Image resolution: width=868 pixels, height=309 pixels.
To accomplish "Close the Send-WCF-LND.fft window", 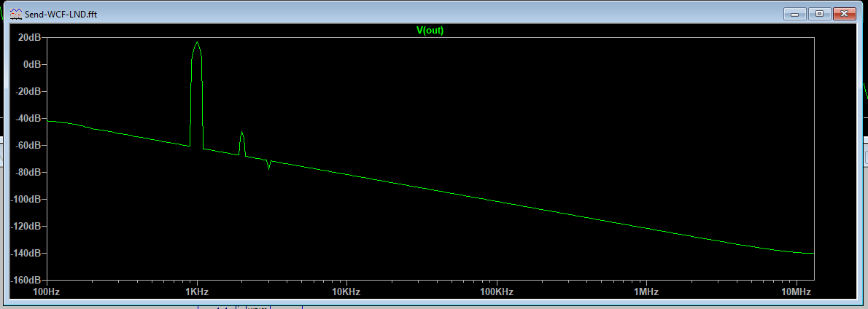I will [845, 13].
